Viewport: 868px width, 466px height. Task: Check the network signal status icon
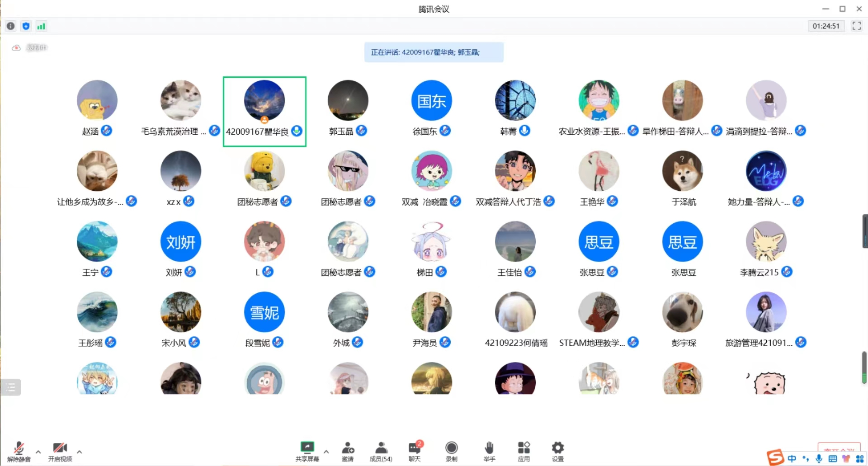coord(41,26)
